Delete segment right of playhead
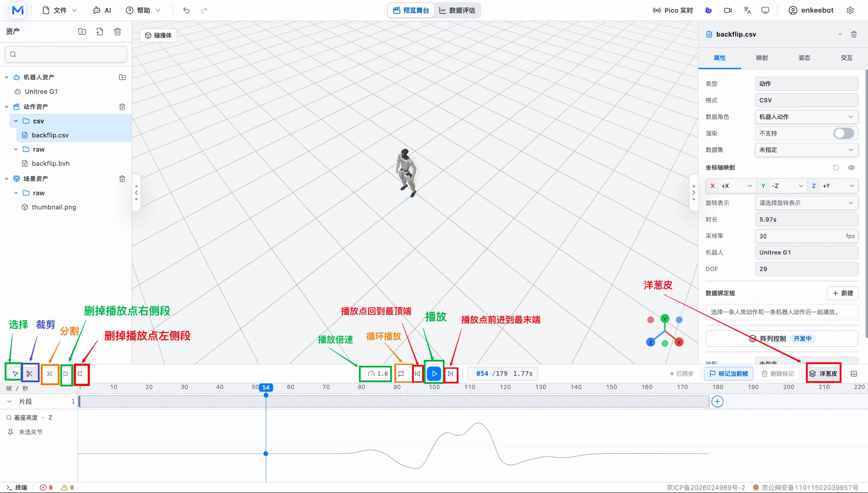 [x=66, y=374]
